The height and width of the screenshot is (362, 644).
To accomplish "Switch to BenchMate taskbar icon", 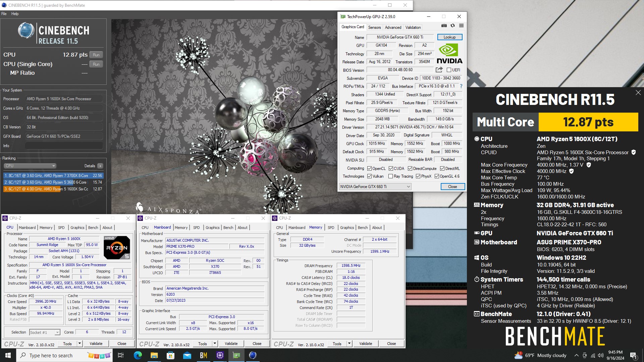I will point(203,355).
